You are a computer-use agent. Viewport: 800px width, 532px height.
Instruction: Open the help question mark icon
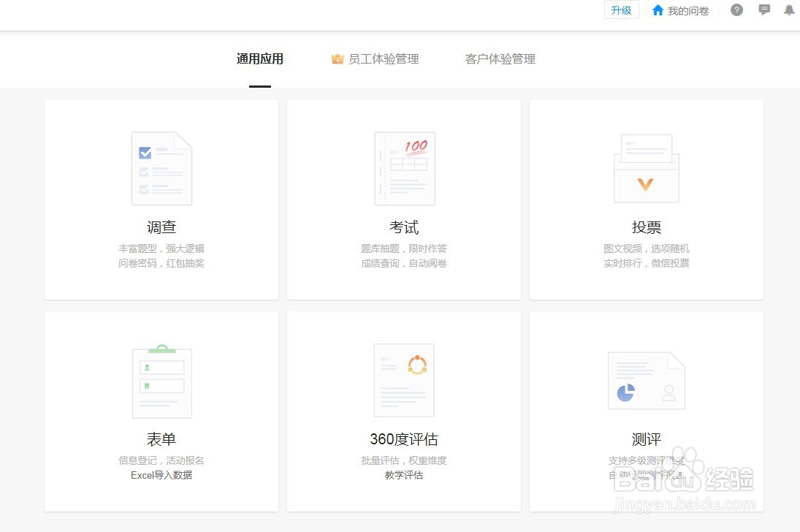click(736, 10)
